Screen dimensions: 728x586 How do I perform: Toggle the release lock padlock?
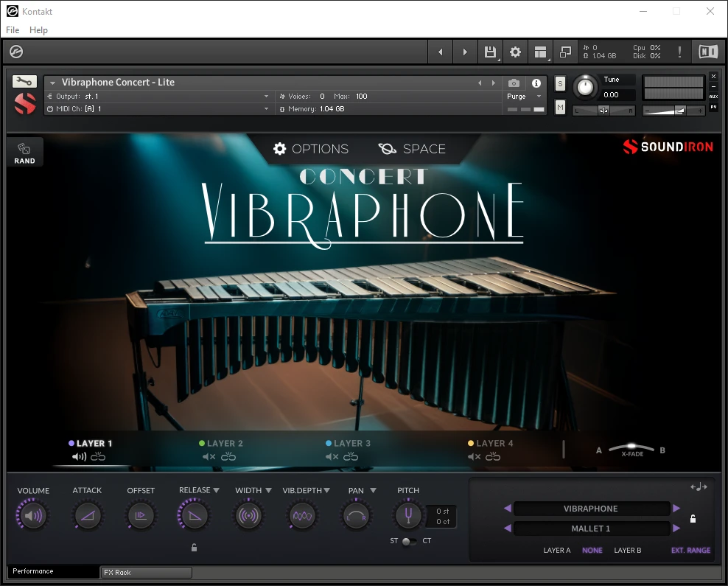(x=194, y=548)
